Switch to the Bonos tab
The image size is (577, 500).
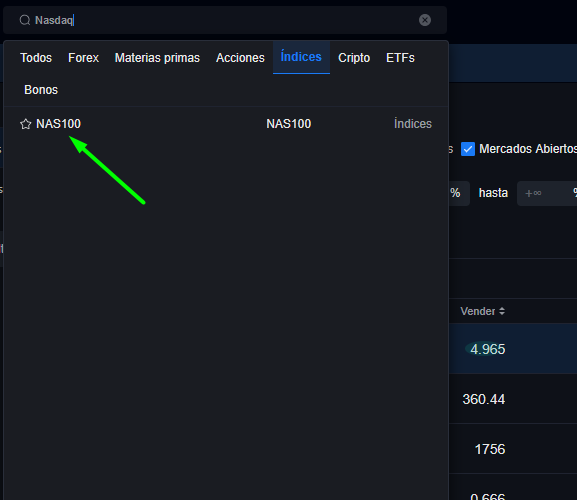(41, 90)
